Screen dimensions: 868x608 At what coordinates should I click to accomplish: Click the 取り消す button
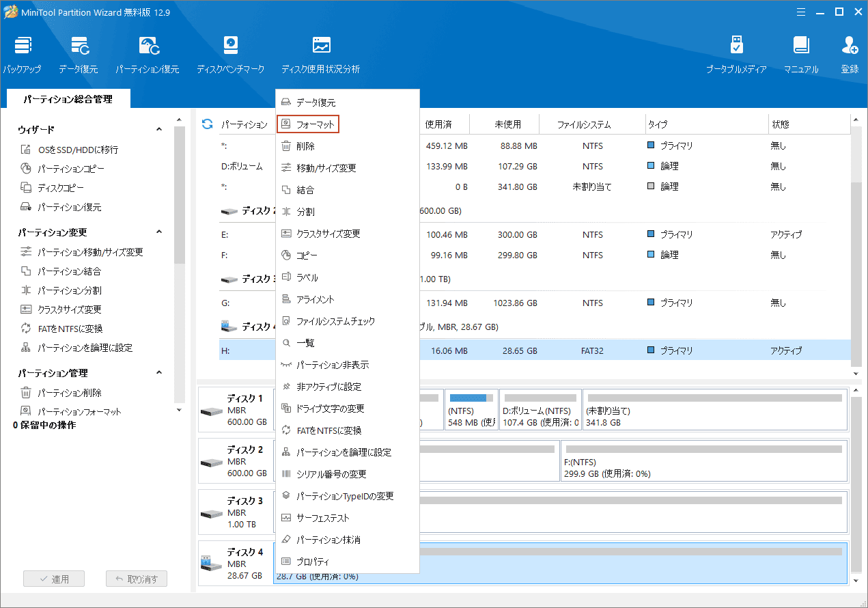(x=137, y=579)
